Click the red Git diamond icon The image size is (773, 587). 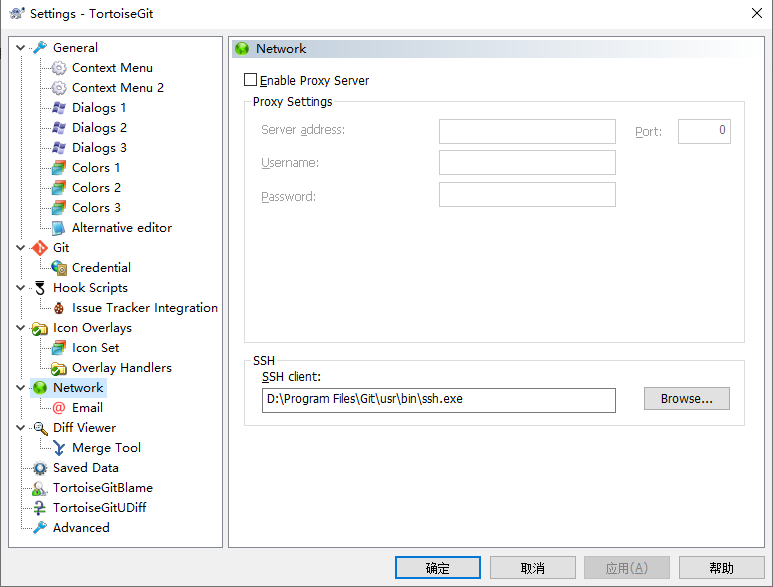(x=40, y=247)
